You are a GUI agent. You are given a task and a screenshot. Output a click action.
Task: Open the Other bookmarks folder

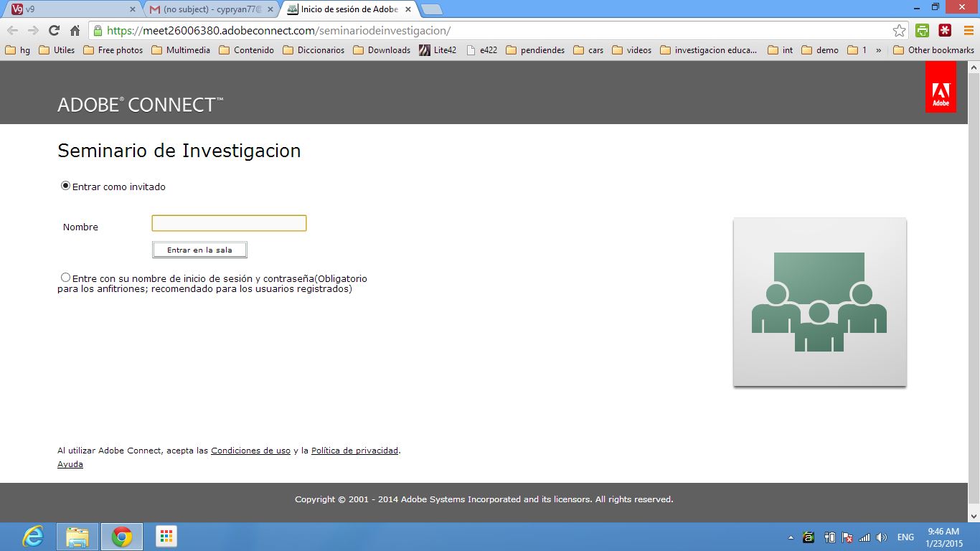point(933,50)
